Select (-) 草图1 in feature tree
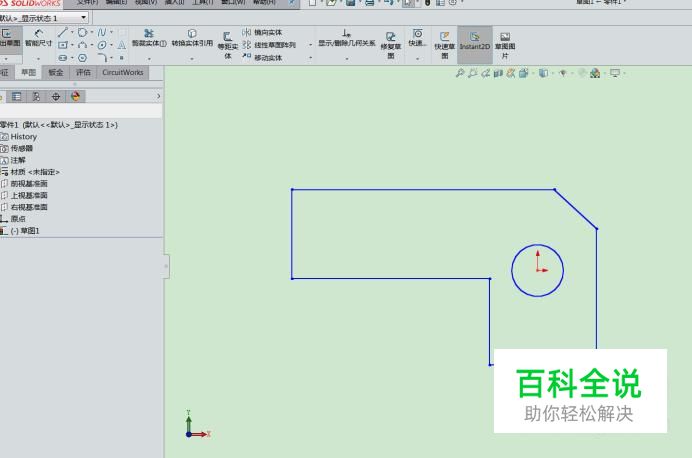Screen dimensions: 692x458 click(x=25, y=231)
